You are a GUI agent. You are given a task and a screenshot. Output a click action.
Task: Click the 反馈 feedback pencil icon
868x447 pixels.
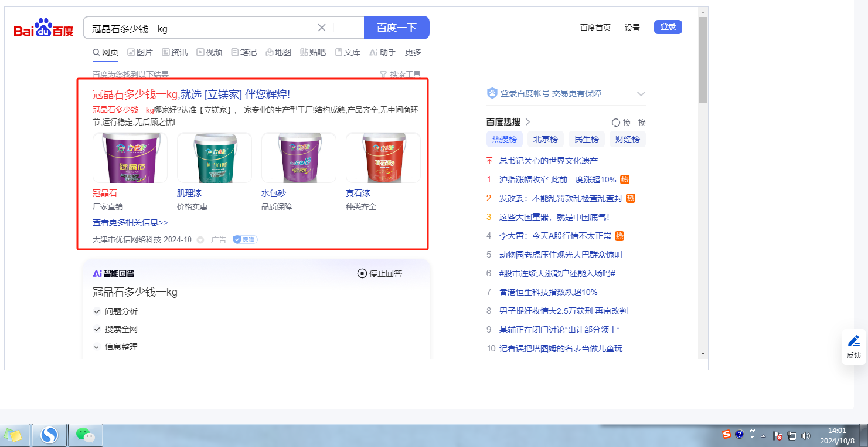pyautogui.click(x=854, y=341)
